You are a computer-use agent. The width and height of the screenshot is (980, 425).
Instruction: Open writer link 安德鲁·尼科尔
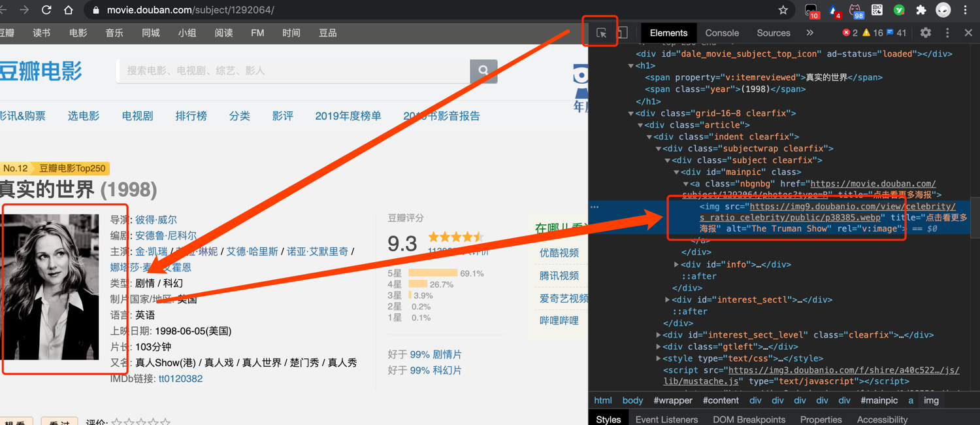pos(166,235)
